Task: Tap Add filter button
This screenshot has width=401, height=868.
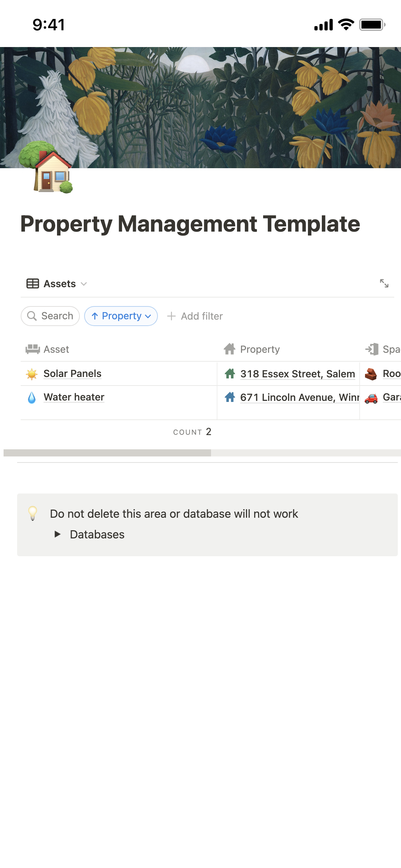Action: coord(195,316)
